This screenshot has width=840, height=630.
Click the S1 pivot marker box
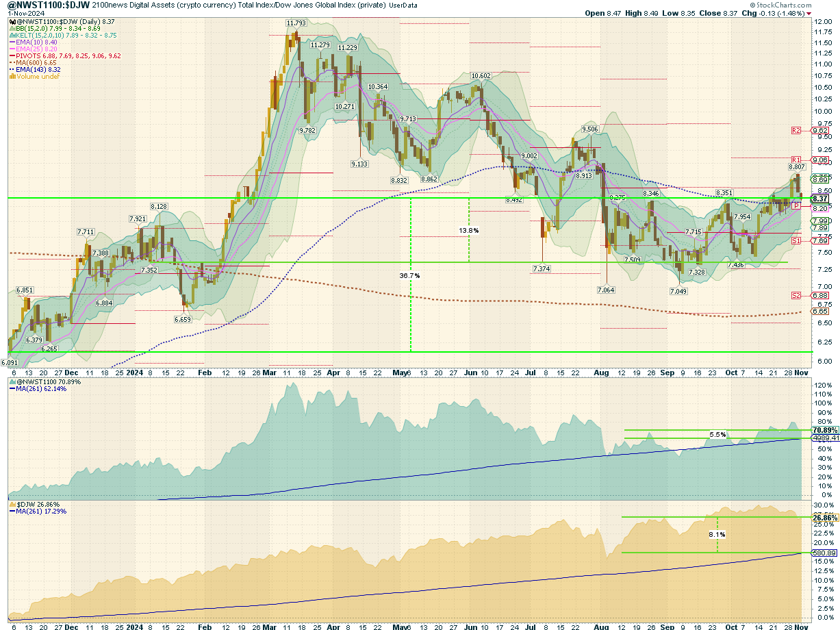796,241
